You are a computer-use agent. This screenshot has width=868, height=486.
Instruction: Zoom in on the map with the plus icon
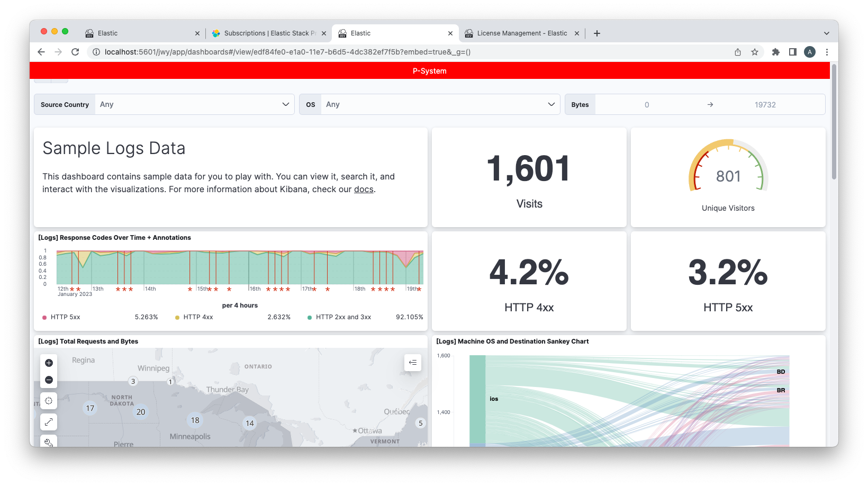point(49,363)
